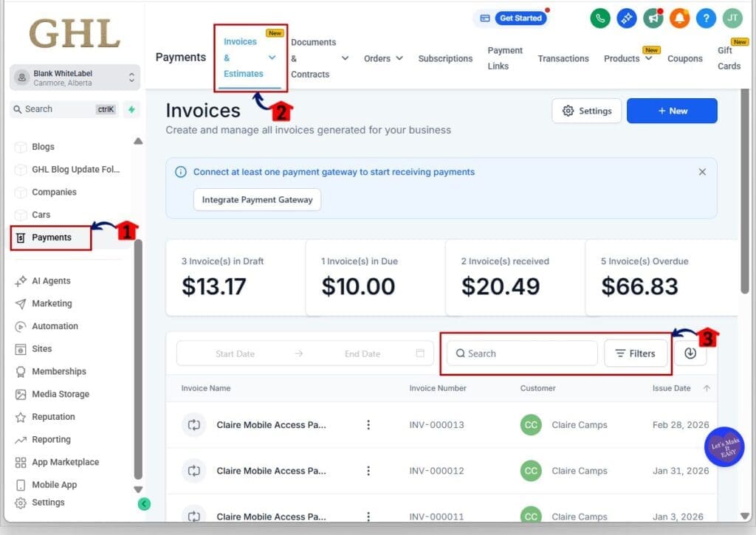Click the green AI sparkle beside sidebar search
Viewport: 756px width, 535px height.
click(131, 108)
